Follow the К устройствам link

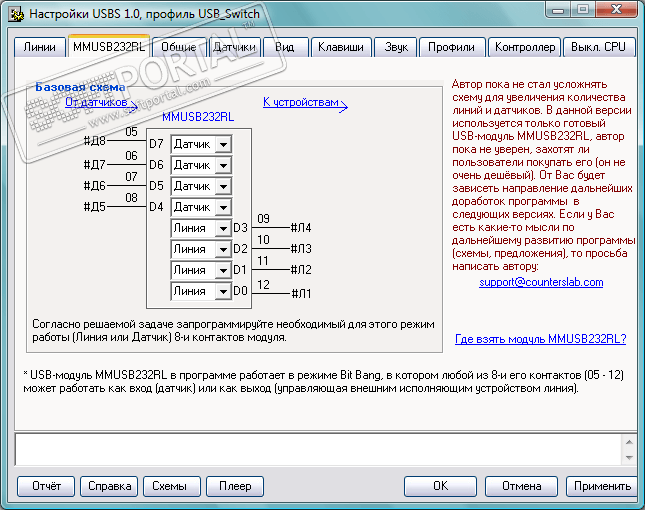click(x=301, y=102)
